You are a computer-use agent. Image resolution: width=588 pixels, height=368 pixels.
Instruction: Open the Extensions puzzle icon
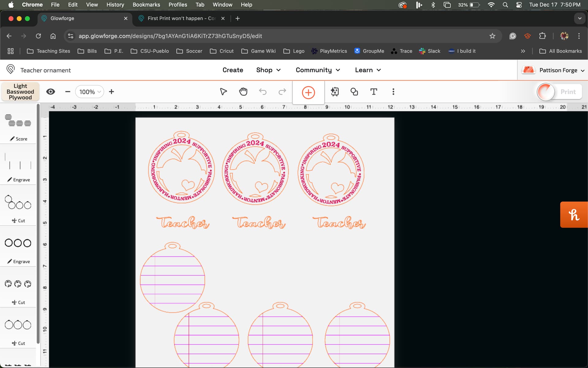(542, 36)
